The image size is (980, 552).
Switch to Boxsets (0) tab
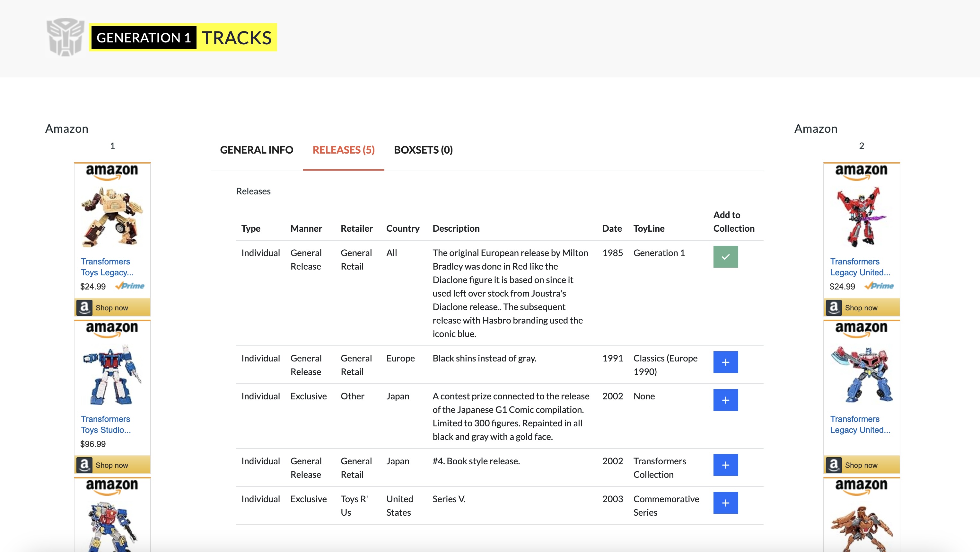tap(423, 150)
